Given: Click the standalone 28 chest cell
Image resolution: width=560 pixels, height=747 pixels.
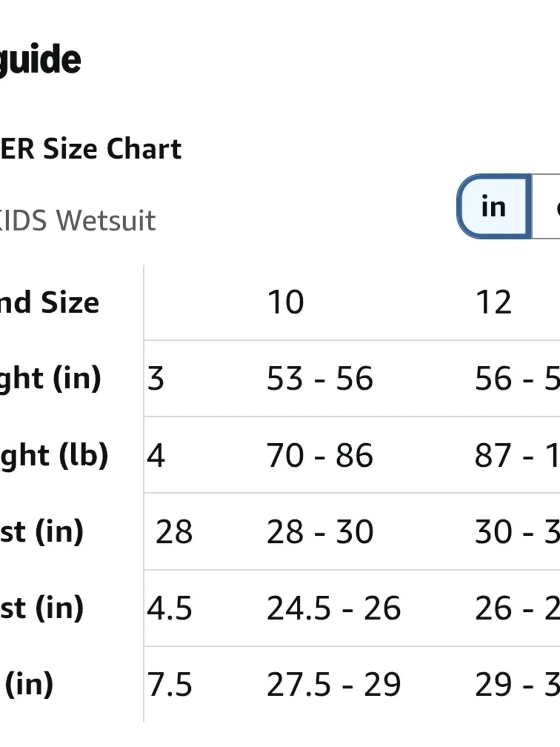Looking at the screenshot, I should (x=174, y=532).
